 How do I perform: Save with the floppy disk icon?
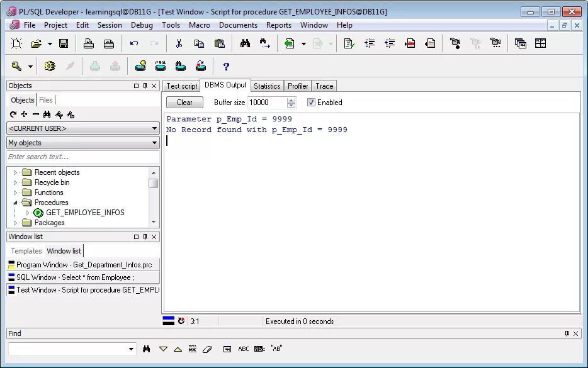click(64, 43)
